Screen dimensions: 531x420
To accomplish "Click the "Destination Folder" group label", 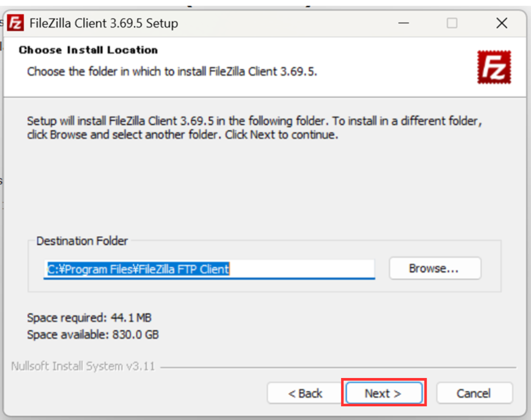I will (x=82, y=241).
